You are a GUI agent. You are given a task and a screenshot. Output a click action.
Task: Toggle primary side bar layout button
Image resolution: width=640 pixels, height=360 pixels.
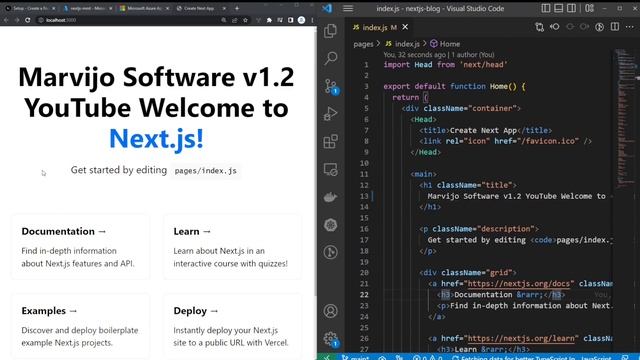546,8
